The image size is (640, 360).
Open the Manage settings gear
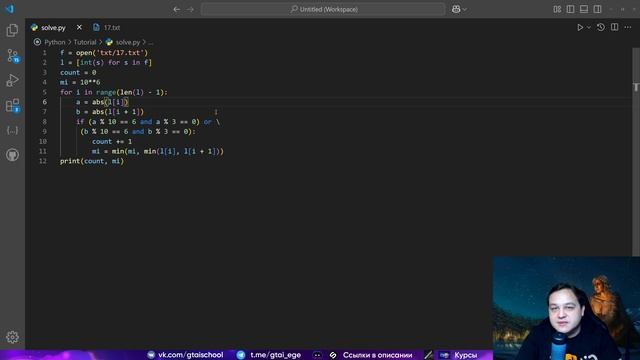(12, 337)
